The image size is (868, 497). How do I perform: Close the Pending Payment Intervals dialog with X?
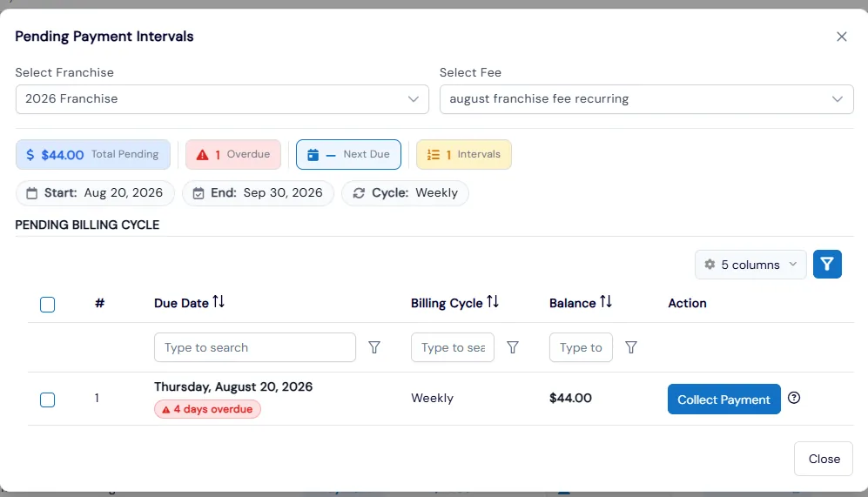841,37
